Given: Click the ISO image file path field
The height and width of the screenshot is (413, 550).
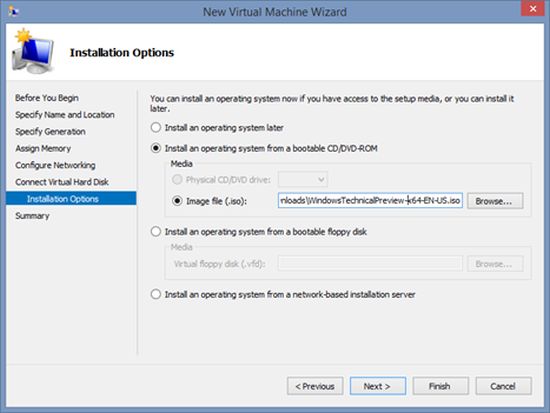Looking at the screenshot, I should coord(370,200).
